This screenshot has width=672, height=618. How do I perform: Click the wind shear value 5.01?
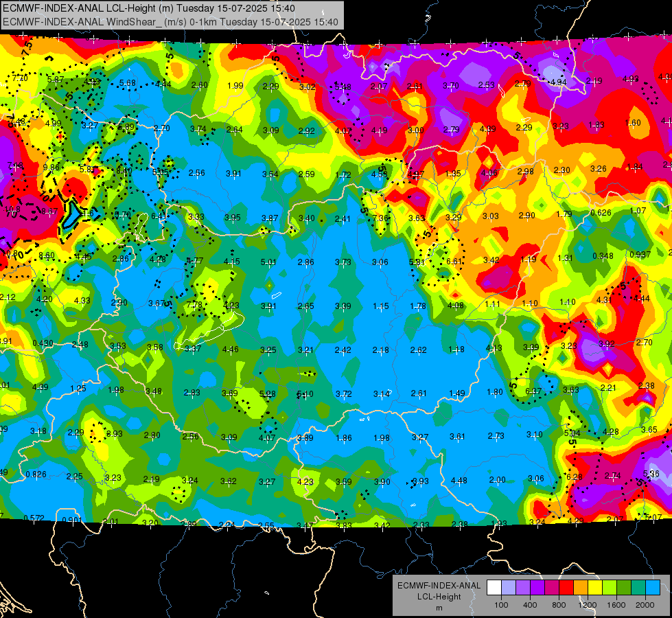tap(268, 262)
